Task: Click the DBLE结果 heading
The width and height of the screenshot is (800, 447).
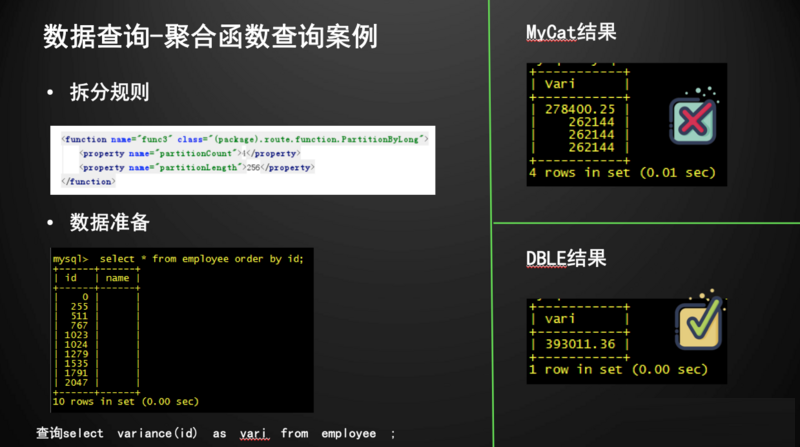Action: (566, 258)
